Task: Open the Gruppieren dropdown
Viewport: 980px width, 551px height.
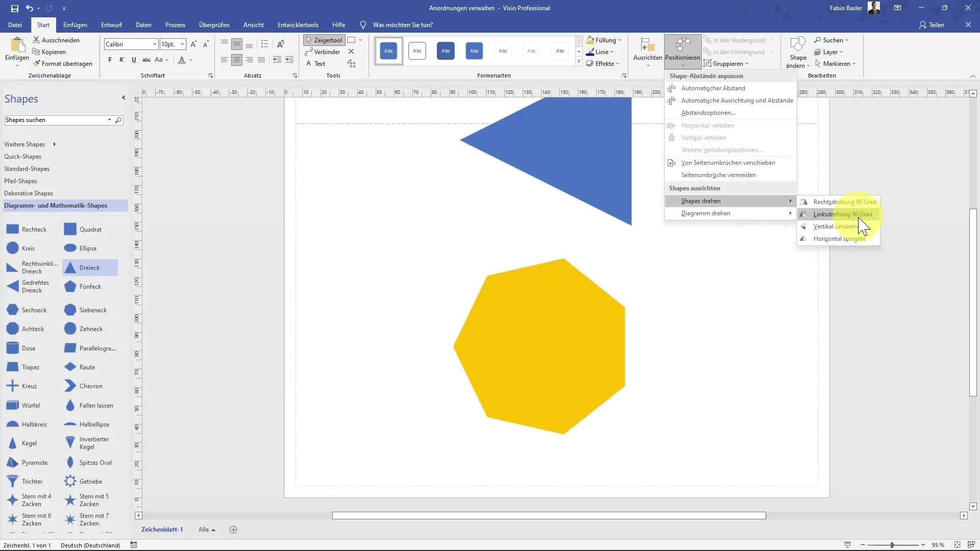Action: tap(726, 63)
